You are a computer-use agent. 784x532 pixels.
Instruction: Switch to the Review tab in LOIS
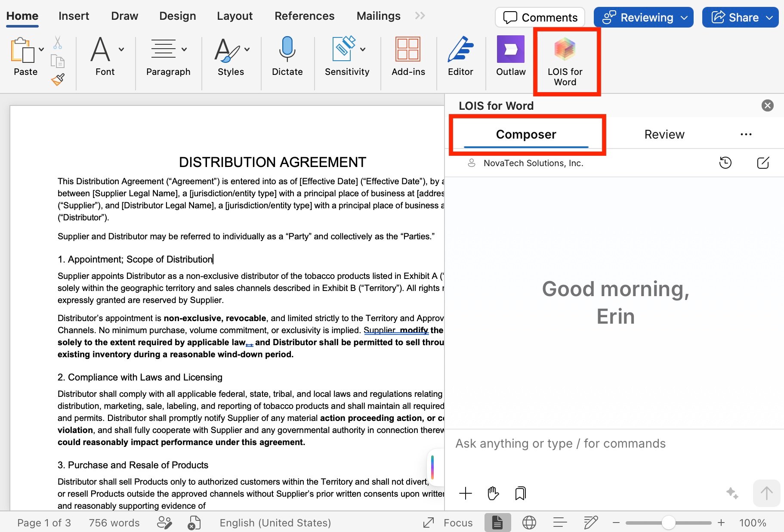click(x=664, y=134)
